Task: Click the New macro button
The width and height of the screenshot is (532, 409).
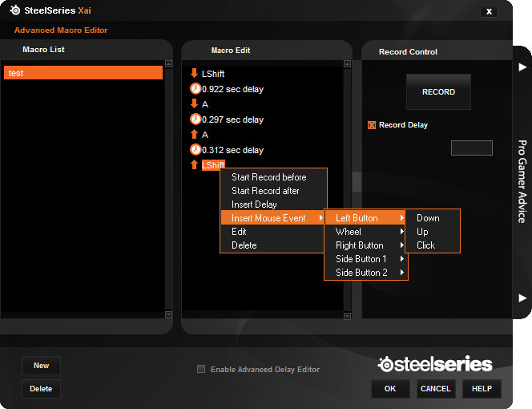Action: tap(41, 366)
